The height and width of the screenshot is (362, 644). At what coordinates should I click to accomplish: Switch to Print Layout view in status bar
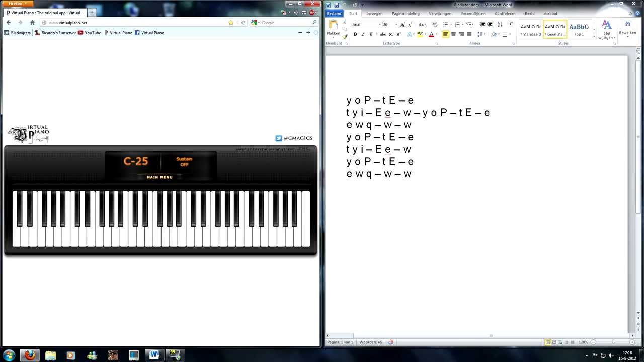[547, 342]
